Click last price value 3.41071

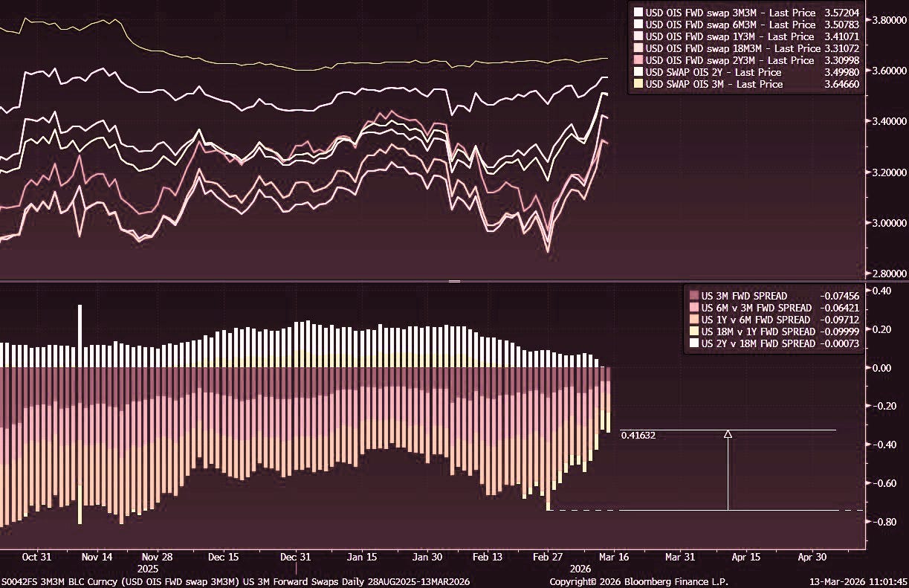[x=841, y=36]
